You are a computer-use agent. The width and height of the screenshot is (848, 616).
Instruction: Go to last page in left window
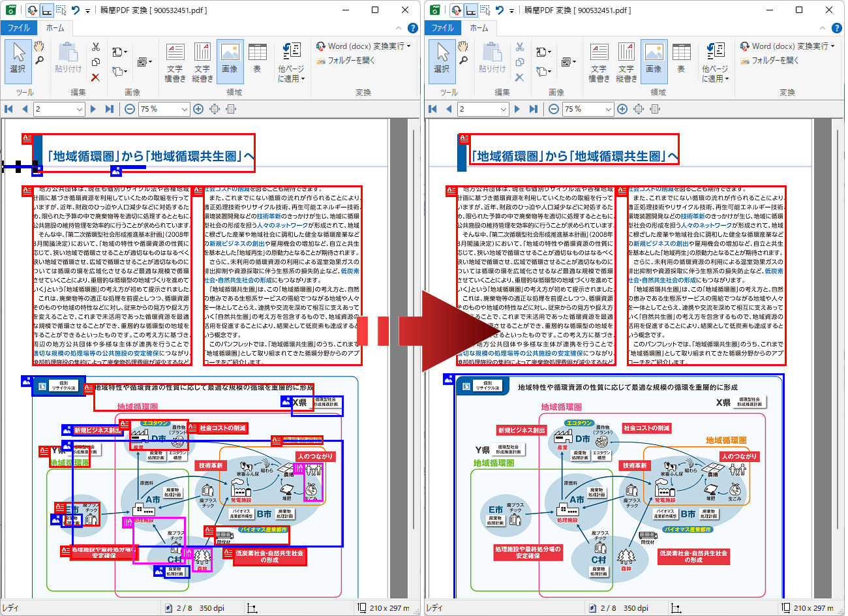tap(109, 109)
